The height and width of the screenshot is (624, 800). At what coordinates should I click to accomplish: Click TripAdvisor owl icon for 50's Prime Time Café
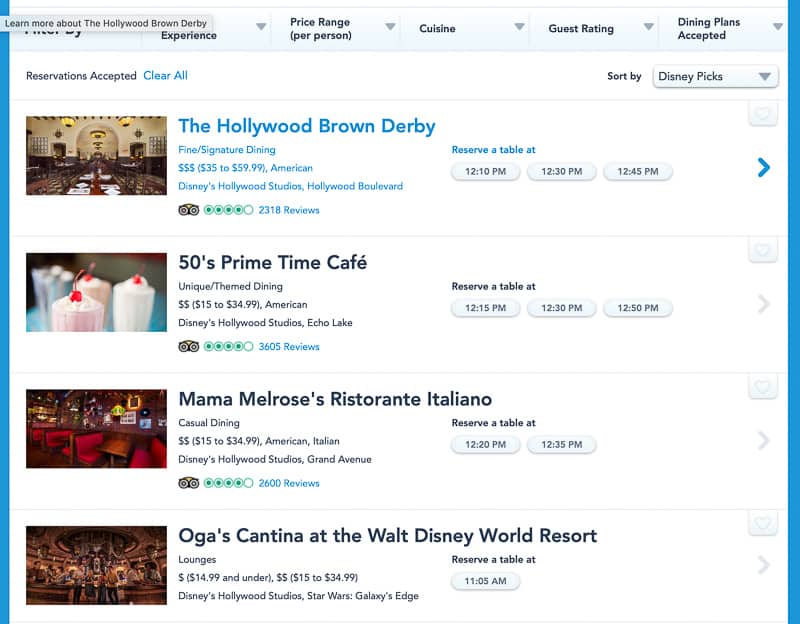(188, 346)
